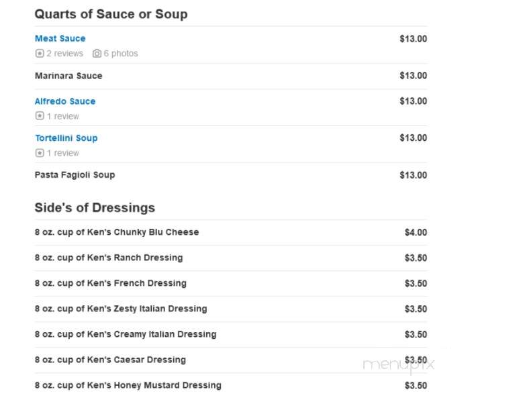Open the Alfredo Sauce link
519x420 pixels.
(65, 101)
